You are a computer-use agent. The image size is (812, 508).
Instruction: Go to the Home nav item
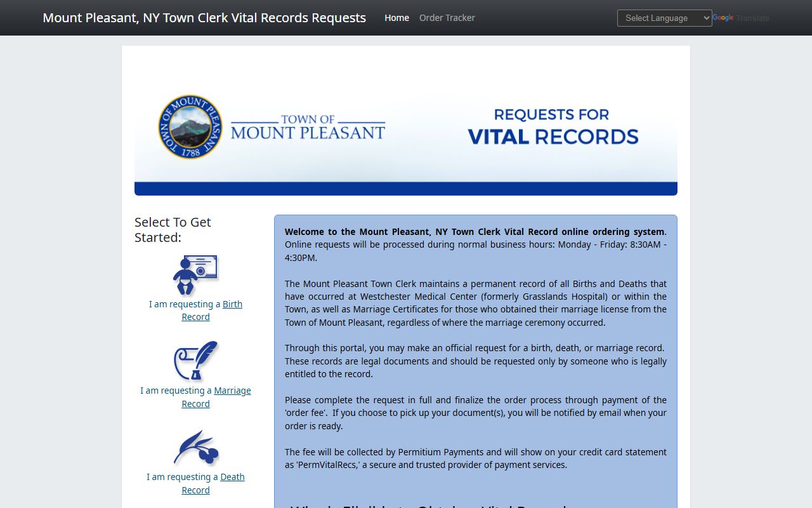[396, 18]
